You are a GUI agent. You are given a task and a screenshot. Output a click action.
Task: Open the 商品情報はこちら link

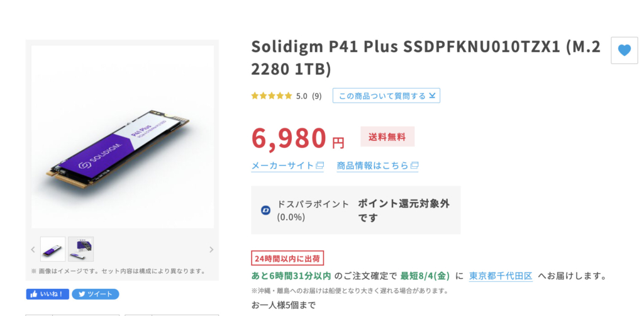click(372, 166)
